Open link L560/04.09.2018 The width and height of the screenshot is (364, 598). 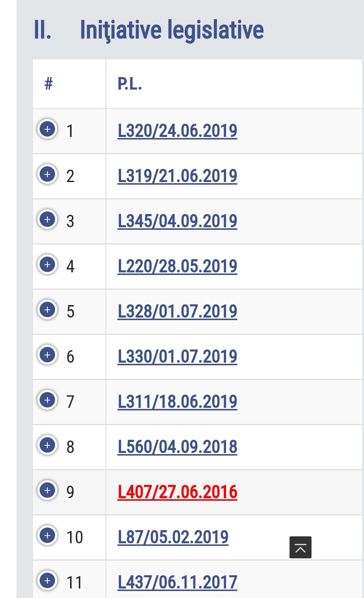177,447
